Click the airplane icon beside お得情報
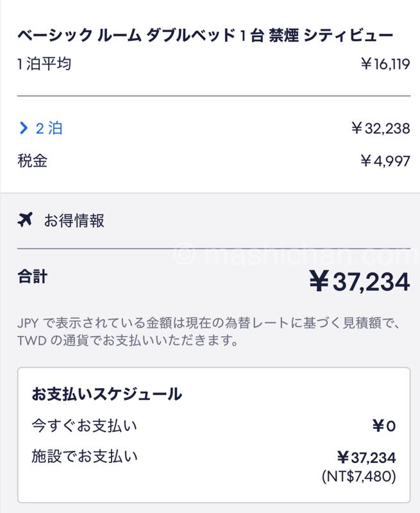The width and height of the screenshot is (420, 513). tap(25, 221)
